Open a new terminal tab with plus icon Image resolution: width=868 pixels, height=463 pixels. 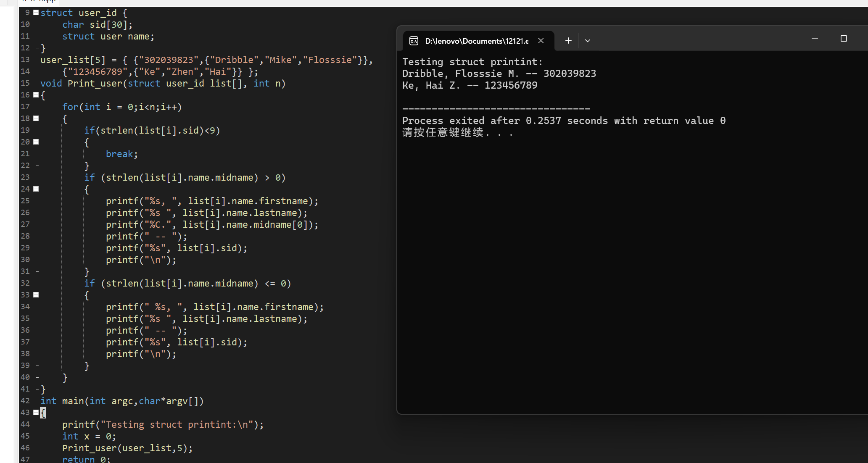click(568, 41)
